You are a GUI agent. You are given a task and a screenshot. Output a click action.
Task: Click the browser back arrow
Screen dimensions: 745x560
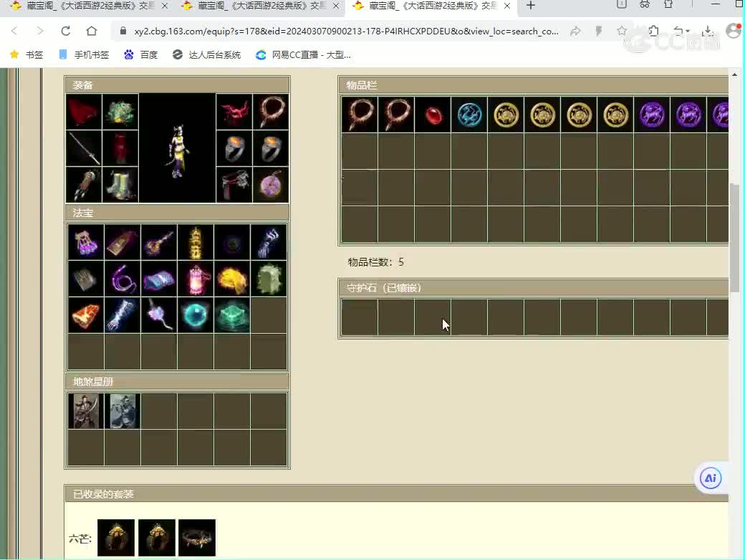click(14, 32)
